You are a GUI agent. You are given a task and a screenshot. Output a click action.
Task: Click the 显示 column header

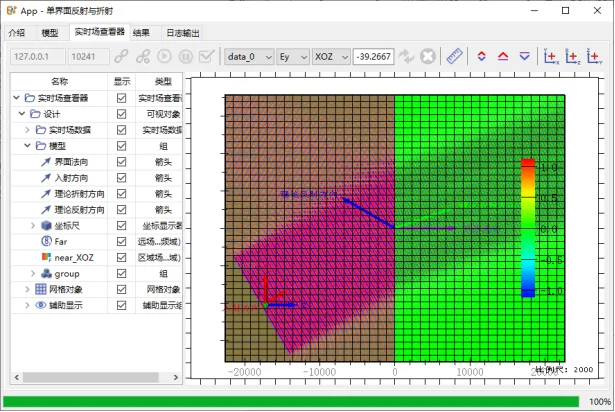(122, 82)
